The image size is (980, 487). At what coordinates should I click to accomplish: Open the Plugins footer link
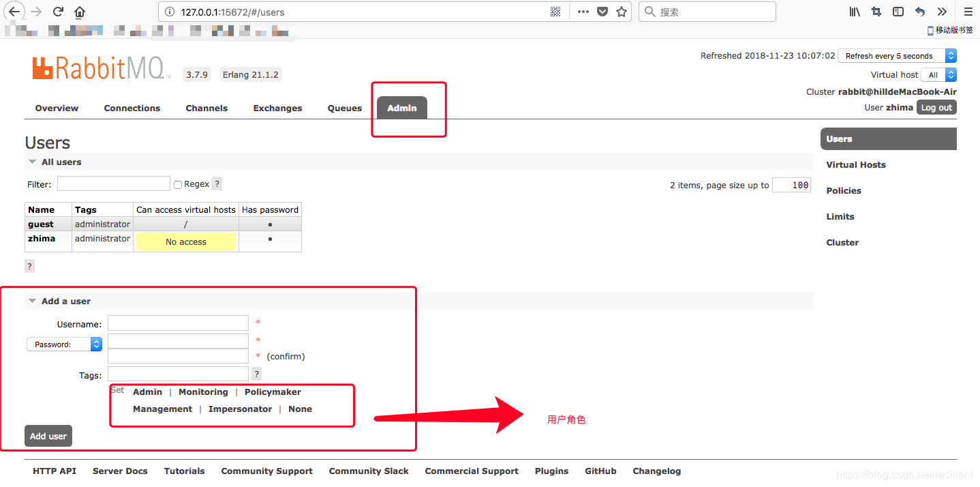(551, 471)
